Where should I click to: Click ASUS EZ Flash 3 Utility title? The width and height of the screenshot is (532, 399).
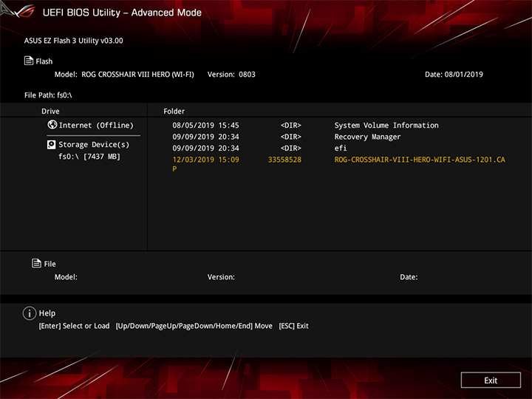[74, 41]
